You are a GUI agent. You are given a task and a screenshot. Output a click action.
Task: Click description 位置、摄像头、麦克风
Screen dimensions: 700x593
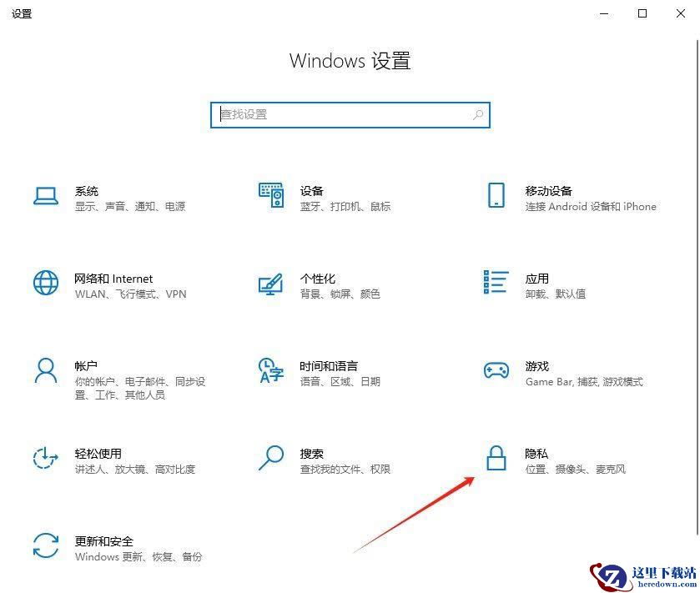tap(576, 469)
